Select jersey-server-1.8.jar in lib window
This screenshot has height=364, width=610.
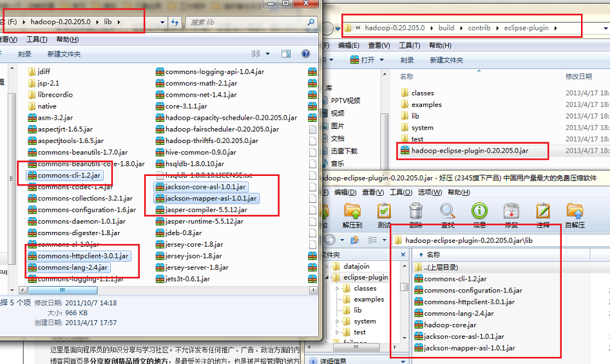[192, 267]
